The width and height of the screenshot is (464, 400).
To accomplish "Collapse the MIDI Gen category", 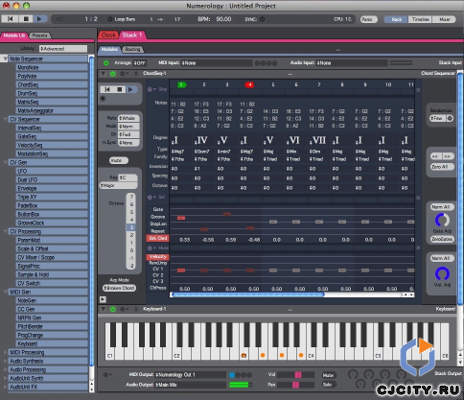I will [4, 292].
